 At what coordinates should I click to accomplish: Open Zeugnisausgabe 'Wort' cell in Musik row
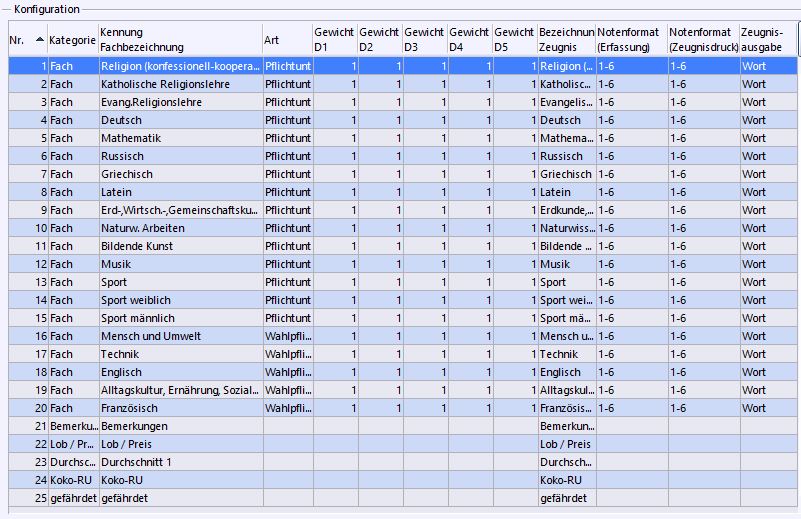tap(767, 264)
